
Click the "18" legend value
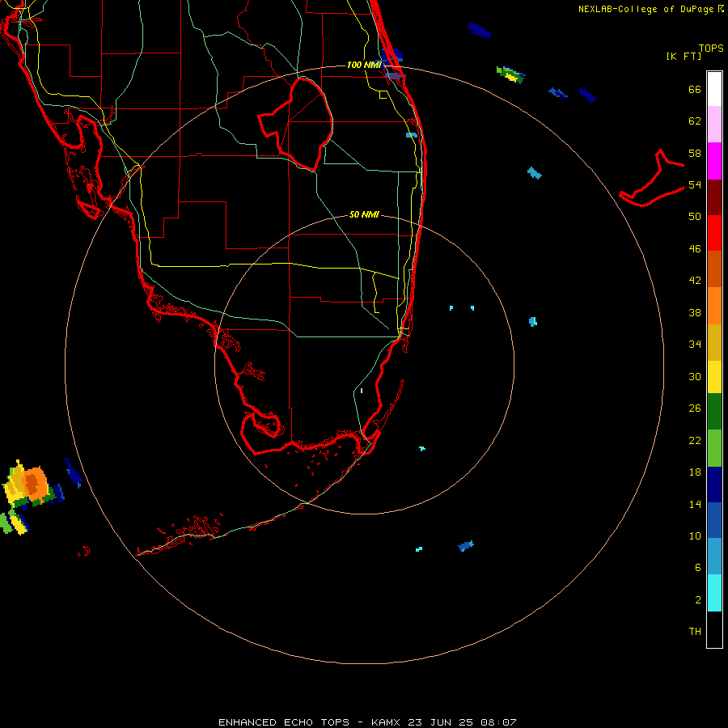tap(695, 472)
